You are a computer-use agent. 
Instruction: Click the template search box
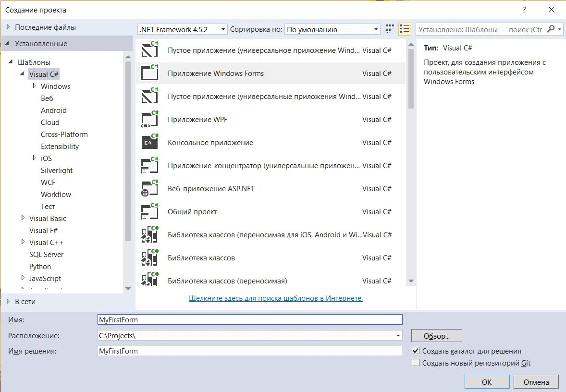pos(481,29)
